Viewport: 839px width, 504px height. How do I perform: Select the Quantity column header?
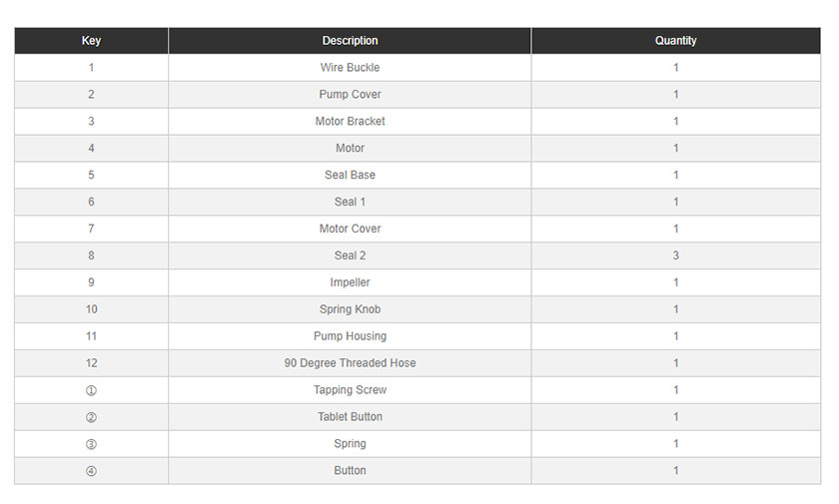[x=676, y=41]
